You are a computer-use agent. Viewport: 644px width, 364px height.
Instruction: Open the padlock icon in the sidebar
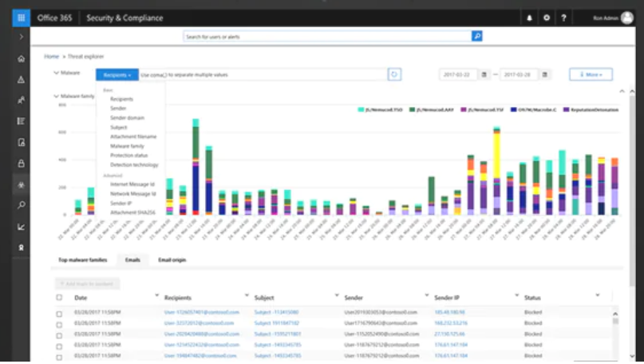(22, 163)
